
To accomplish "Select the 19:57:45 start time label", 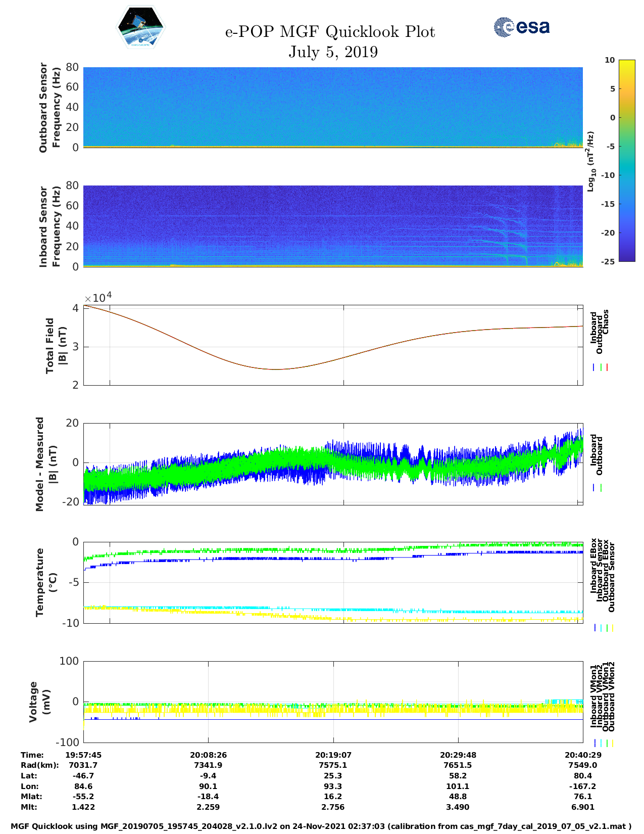I will 83,755.
